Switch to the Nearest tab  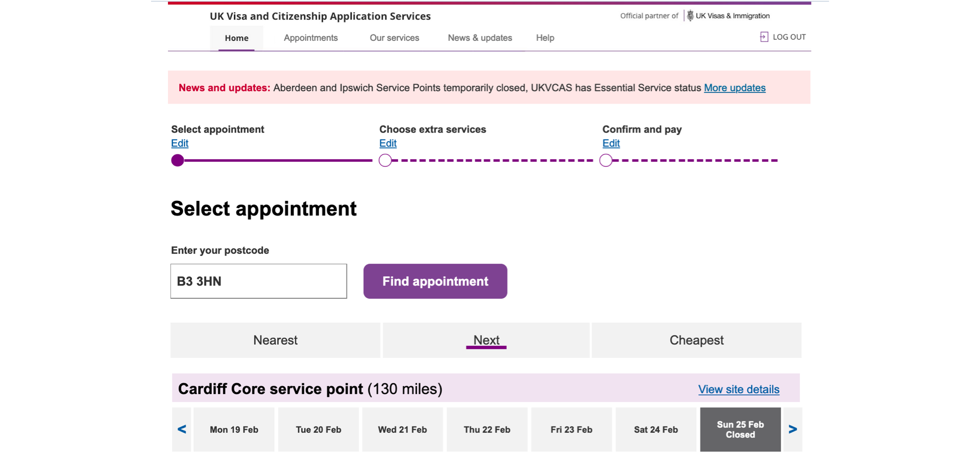[x=276, y=340]
